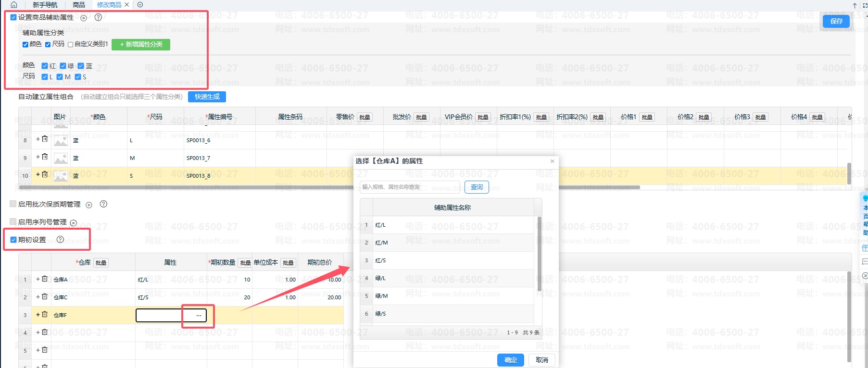This screenshot has height=368, width=868.
Task: Open the tab list dropdown circle icon
Action: click(x=140, y=5)
